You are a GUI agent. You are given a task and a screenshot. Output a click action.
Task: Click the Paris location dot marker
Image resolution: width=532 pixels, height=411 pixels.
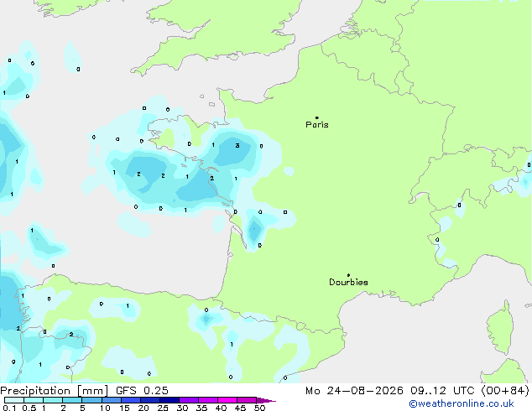pyautogui.click(x=317, y=117)
